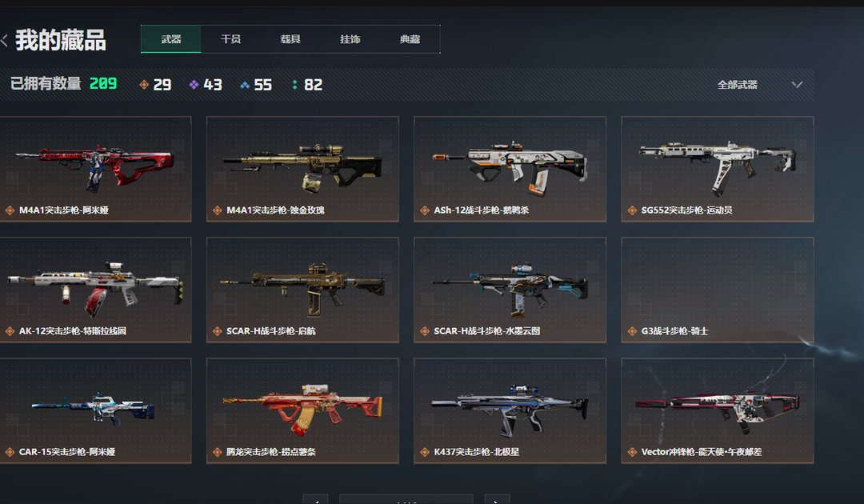
Task: Filter by green rarity icon showing 82
Action: (294, 85)
